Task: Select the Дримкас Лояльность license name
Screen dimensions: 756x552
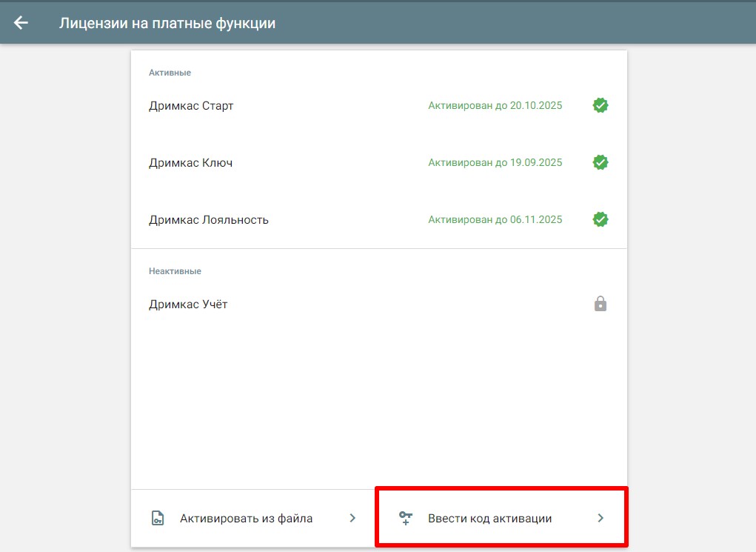Action: pyautogui.click(x=208, y=220)
